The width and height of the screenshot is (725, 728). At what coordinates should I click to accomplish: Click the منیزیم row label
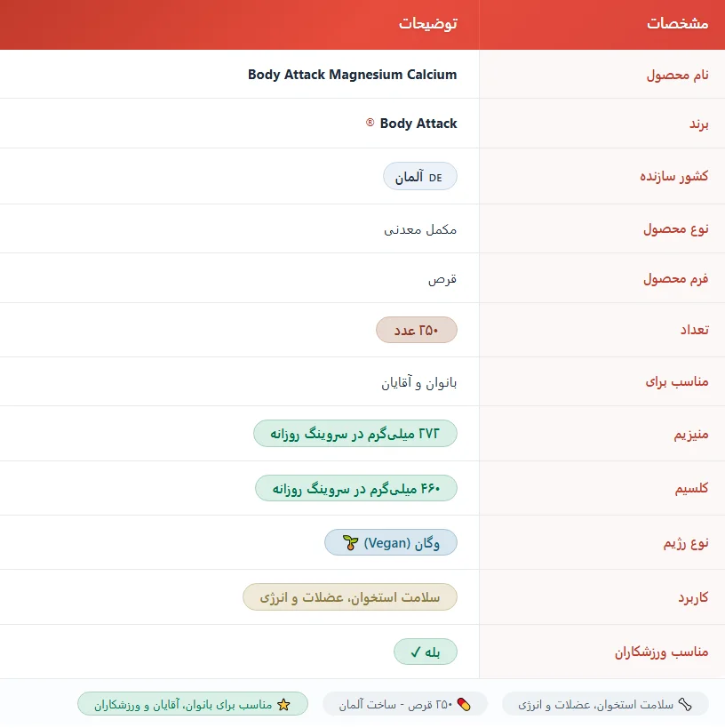point(691,434)
